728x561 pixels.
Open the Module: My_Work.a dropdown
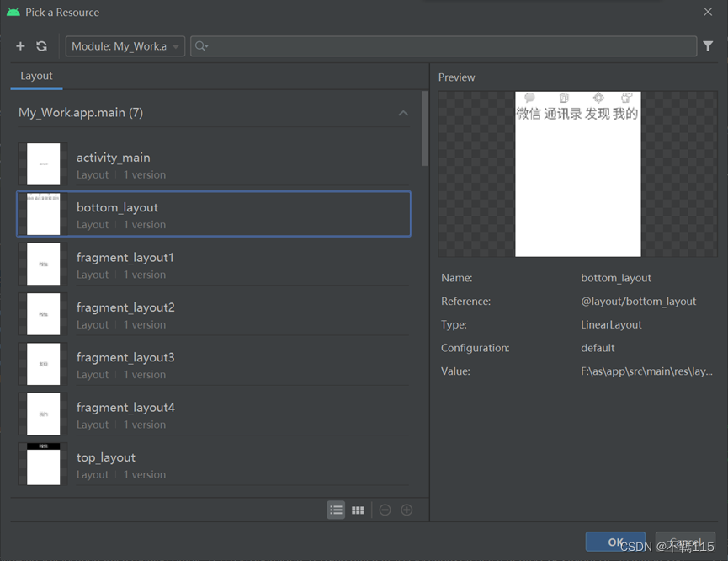pyautogui.click(x=125, y=46)
